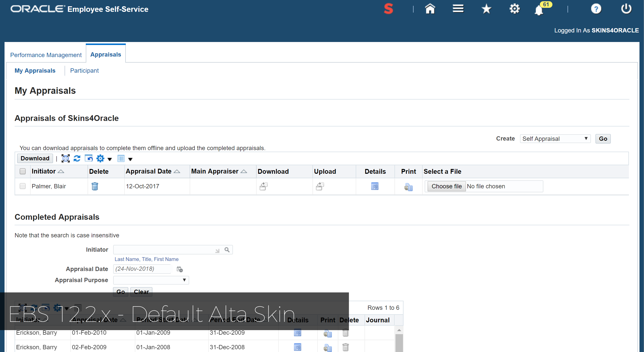Expand arrow next to column view icon
Viewport: 644px width, 352px height.
pos(130,159)
